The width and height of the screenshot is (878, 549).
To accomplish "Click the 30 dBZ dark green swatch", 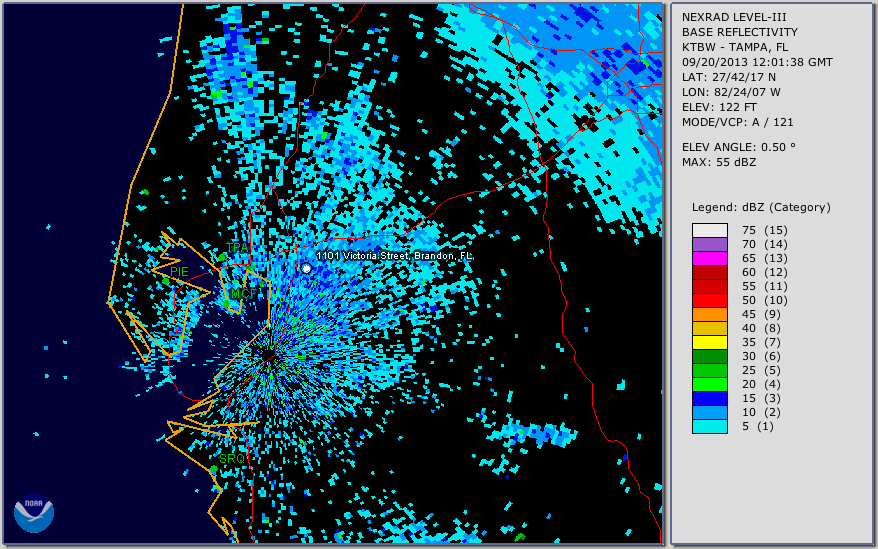I will (709, 356).
